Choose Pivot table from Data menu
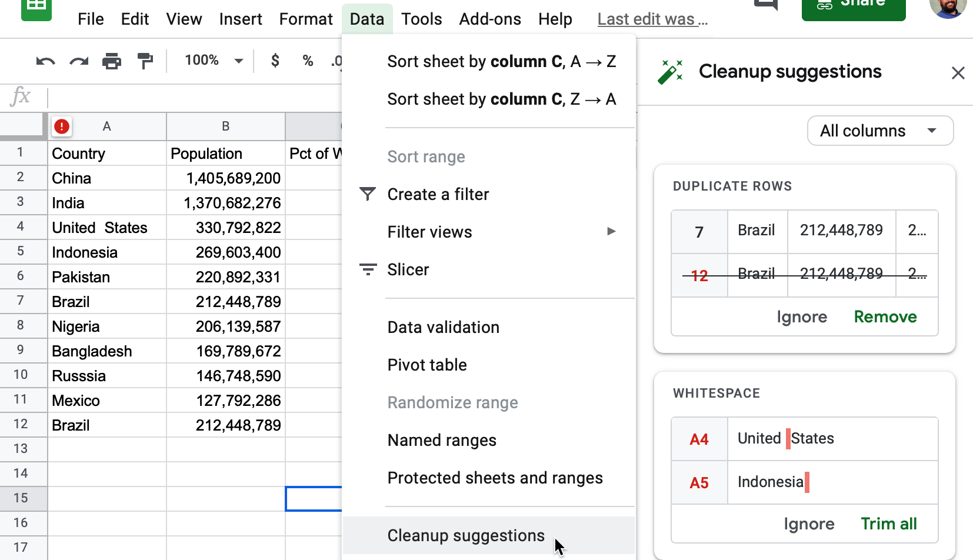Viewport: 973px width, 560px height. 427,365
